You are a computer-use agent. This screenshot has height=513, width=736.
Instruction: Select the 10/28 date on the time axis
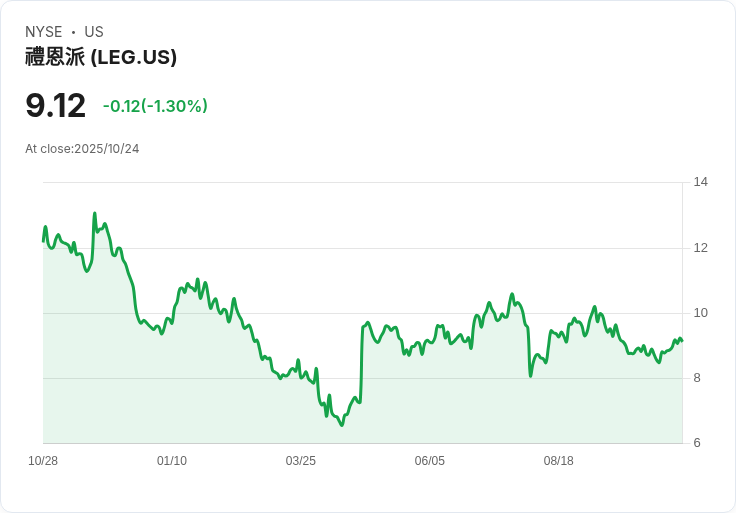coord(43,461)
